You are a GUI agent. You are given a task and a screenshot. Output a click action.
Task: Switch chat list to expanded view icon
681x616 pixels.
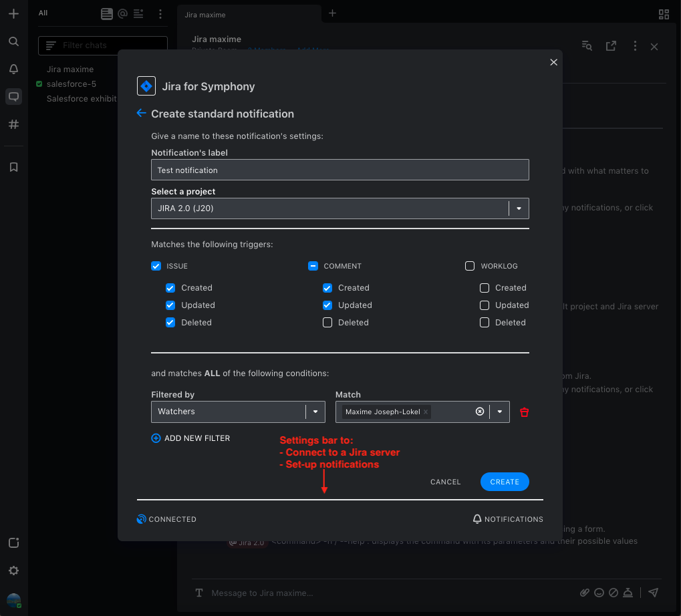(x=106, y=14)
